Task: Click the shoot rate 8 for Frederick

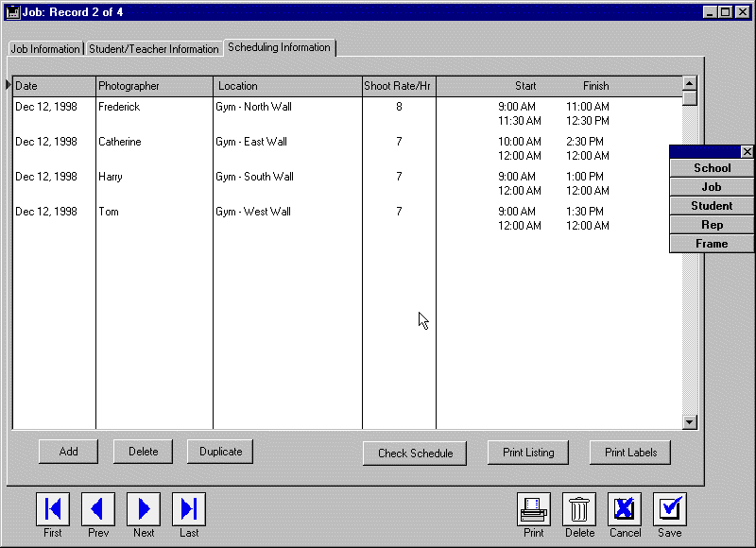Action: 399,107
